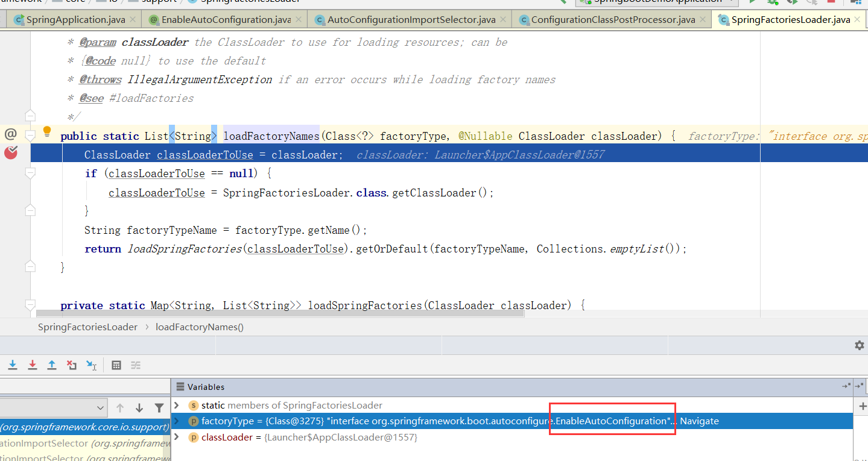
Task: Collapse the loadFactoryNames method fold marker
Action: pos(30,136)
